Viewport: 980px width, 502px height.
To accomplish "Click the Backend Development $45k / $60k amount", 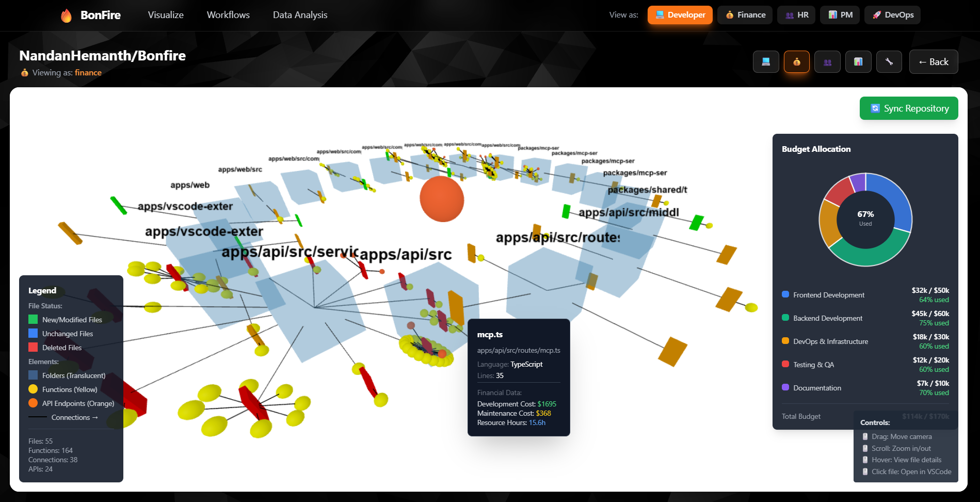I will [x=930, y=313].
